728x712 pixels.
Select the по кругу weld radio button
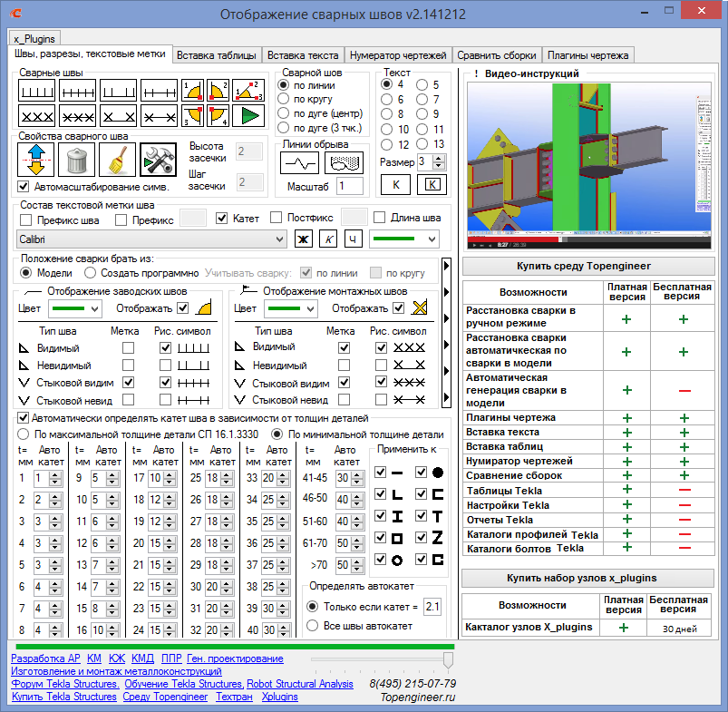coord(283,99)
